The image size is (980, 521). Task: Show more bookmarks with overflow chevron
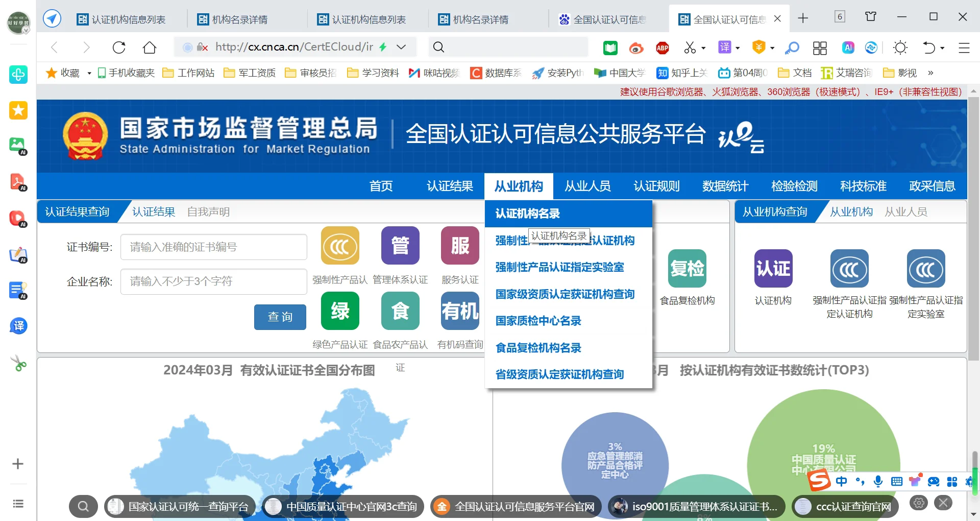pyautogui.click(x=930, y=73)
